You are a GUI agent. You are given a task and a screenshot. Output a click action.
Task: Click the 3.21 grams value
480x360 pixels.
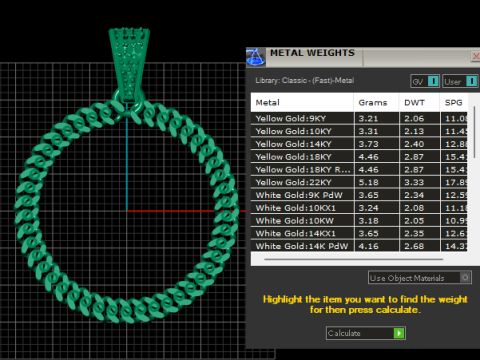point(368,118)
